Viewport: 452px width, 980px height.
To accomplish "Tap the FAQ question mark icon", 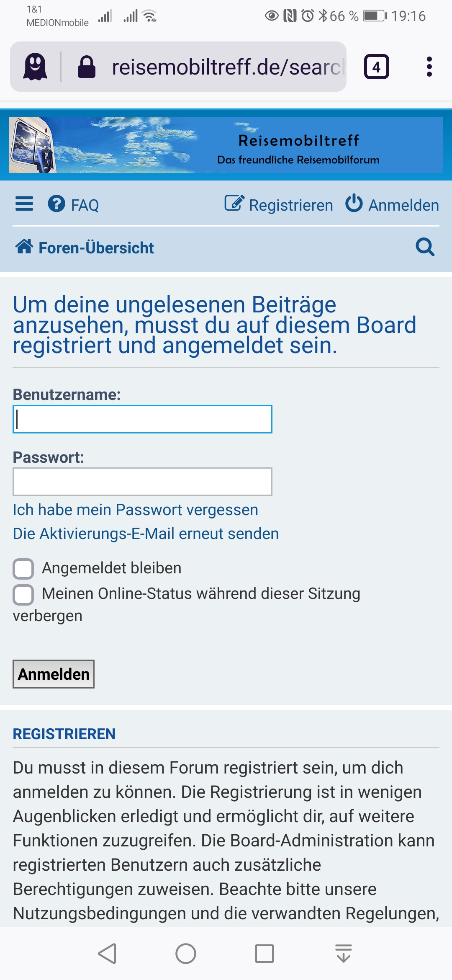I will (x=56, y=204).
